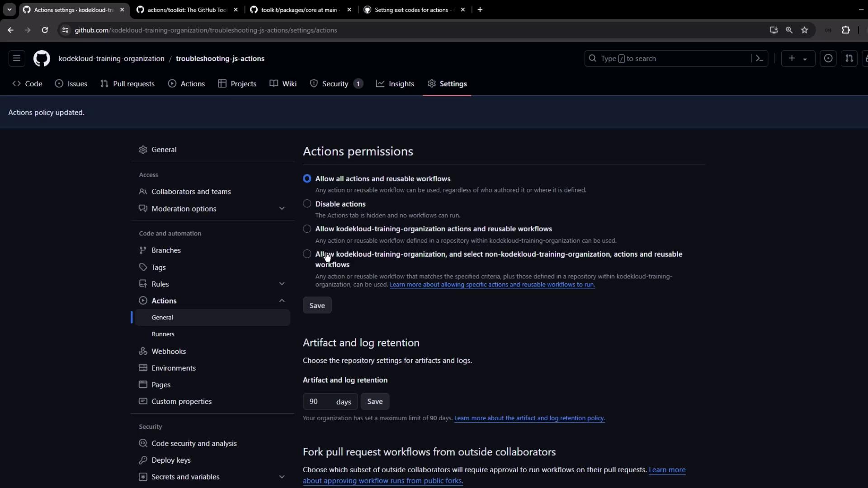The height and width of the screenshot is (488, 868).
Task: Open the issues icon in header
Action: (828, 59)
